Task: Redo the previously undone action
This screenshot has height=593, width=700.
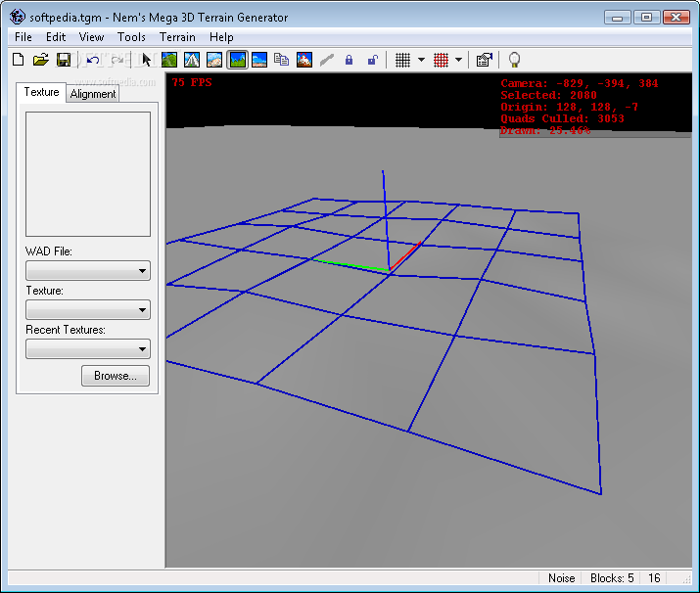Action: (x=117, y=60)
